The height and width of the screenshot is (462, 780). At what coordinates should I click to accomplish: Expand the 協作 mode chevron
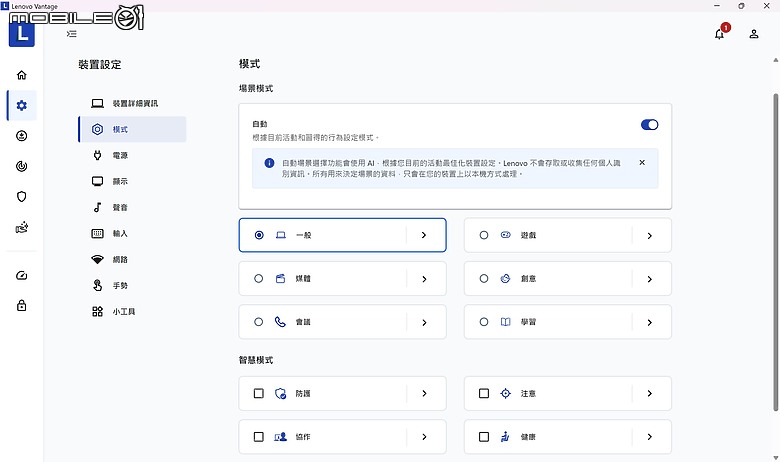tap(424, 437)
